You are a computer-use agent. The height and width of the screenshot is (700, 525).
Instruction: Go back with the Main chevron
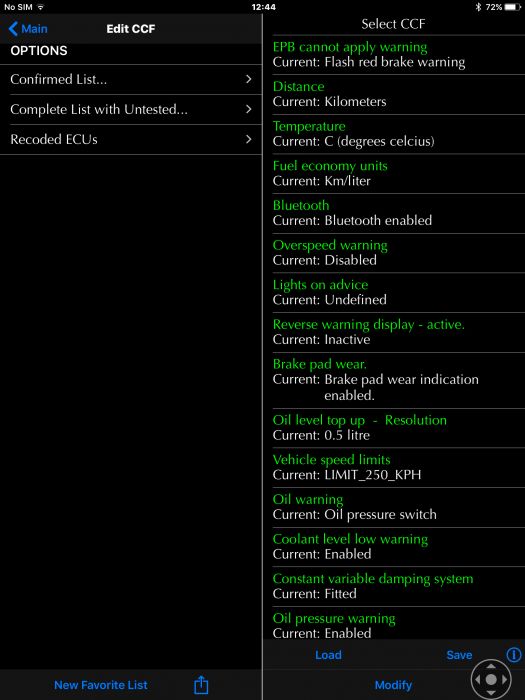pyautogui.click(x=28, y=29)
